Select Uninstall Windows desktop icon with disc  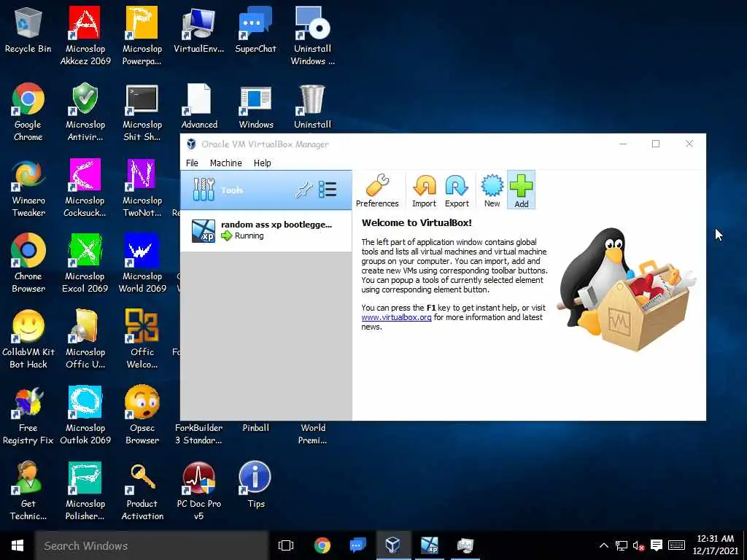[312, 36]
